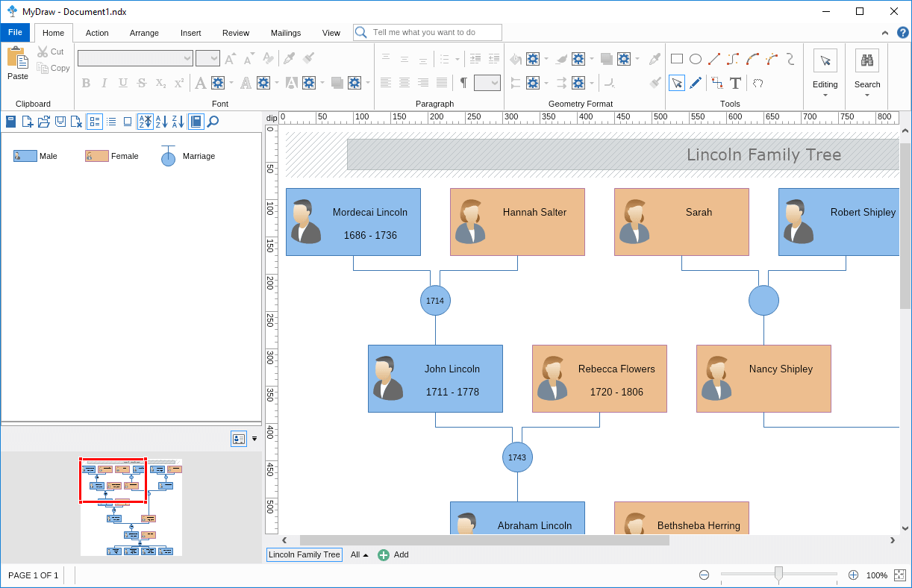Zoom in with plus button
Viewport: 912px width, 588px height.
(x=854, y=575)
